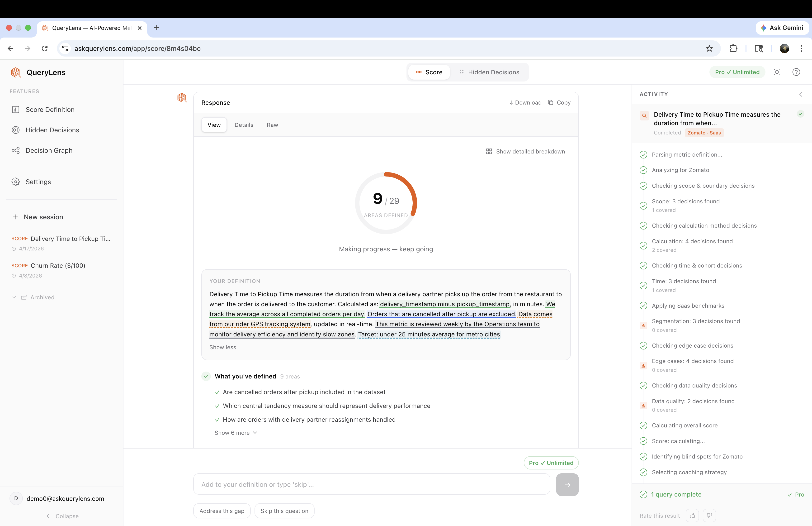Screen dimensions: 812x526
Task: Expand Show 6 more areas
Action: pos(236,433)
